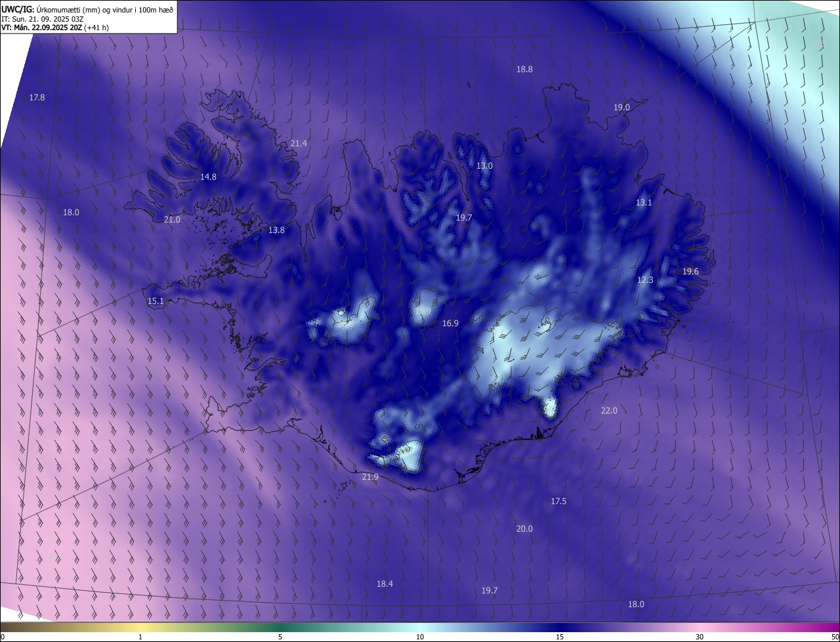The width and height of the screenshot is (840, 642).
Task: Click the 18.8 value label
Action: click(524, 69)
